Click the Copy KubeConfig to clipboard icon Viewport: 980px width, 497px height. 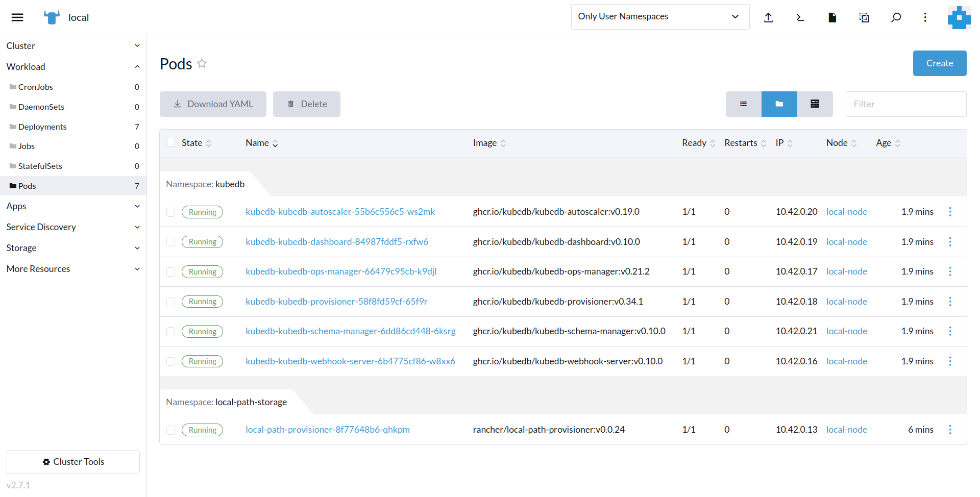tap(864, 17)
